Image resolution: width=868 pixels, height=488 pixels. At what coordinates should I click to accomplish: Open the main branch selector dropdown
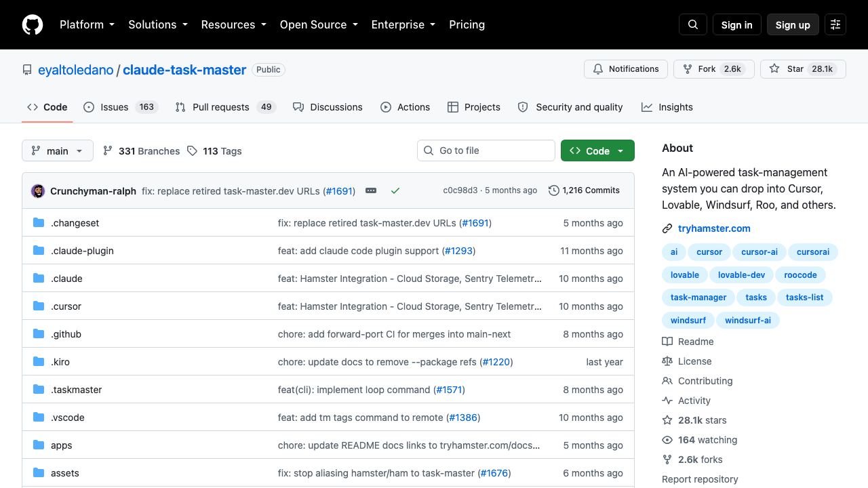57,150
